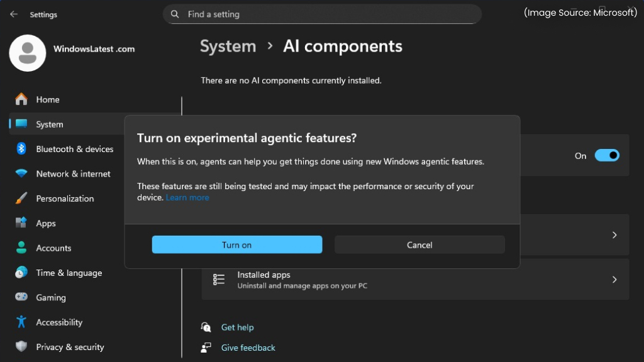Image resolution: width=644 pixels, height=362 pixels.
Task: Toggle off the agentic features switch
Action: pos(606,155)
